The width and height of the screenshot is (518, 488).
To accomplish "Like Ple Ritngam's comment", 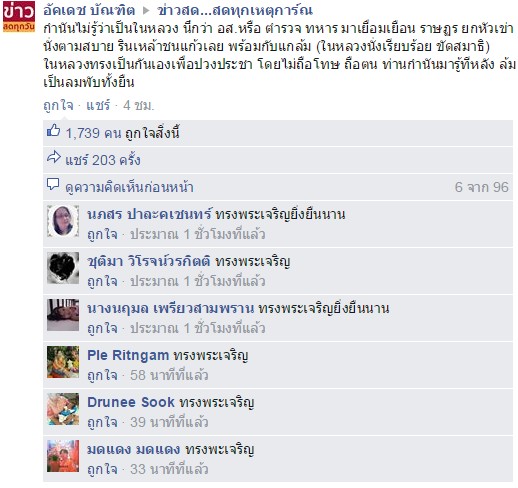I will point(102,375).
